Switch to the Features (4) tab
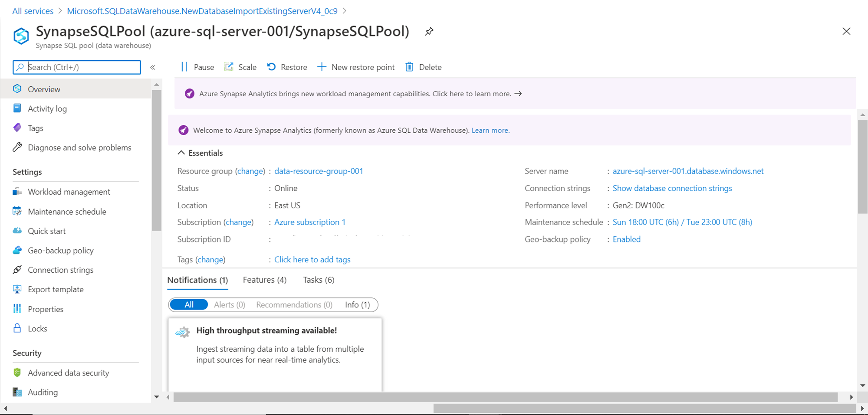This screenshot has height=415, width=868. tap(264, 280)
